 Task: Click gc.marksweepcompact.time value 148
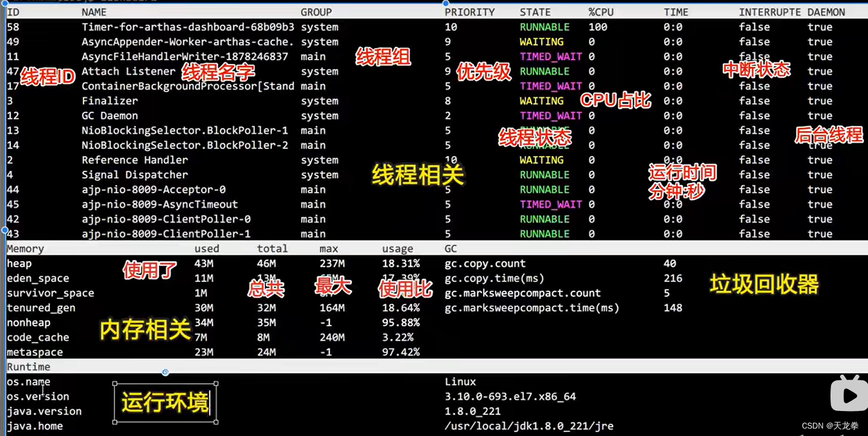coord(673,308)
